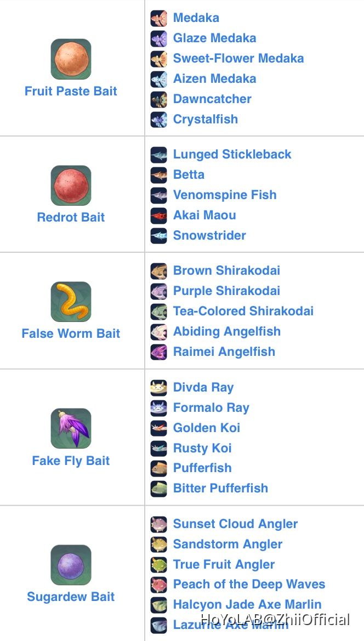Click the Sunset Cloud Angler icon

[x=159, y=524]
